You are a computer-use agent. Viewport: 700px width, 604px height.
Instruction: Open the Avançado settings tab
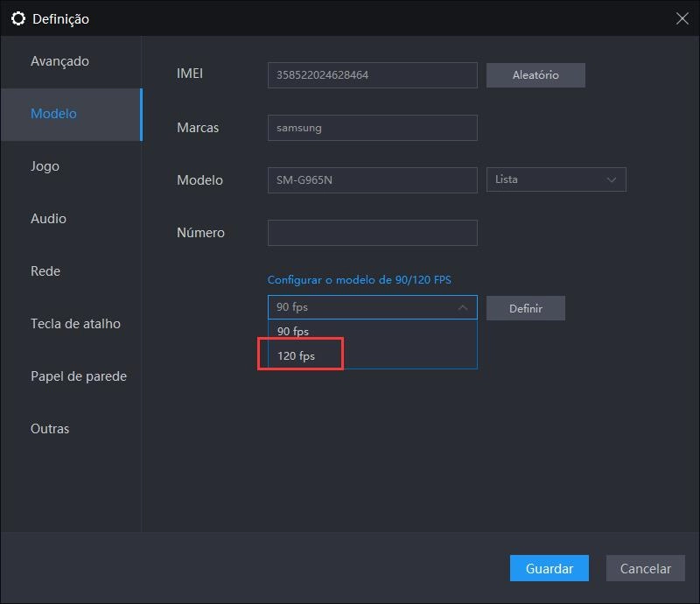59,61
